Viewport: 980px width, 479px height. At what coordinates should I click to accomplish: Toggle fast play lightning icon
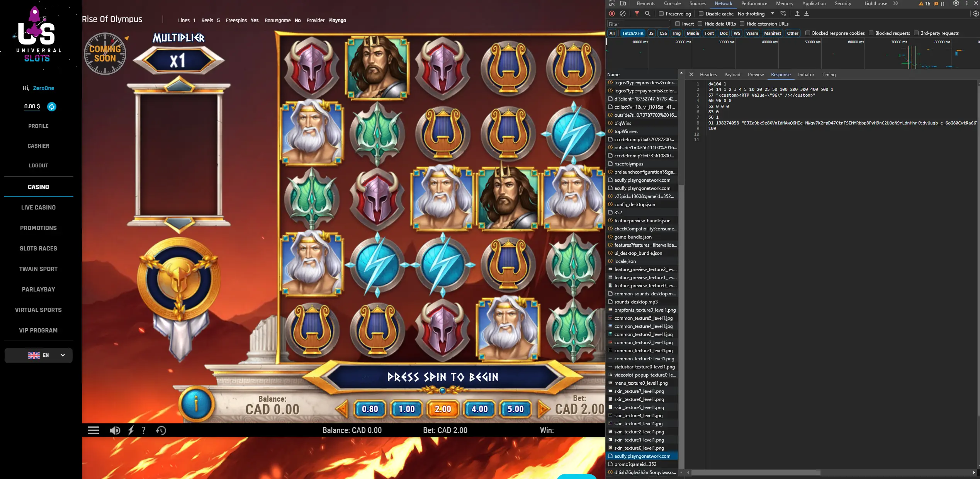(x=131, y=430)
